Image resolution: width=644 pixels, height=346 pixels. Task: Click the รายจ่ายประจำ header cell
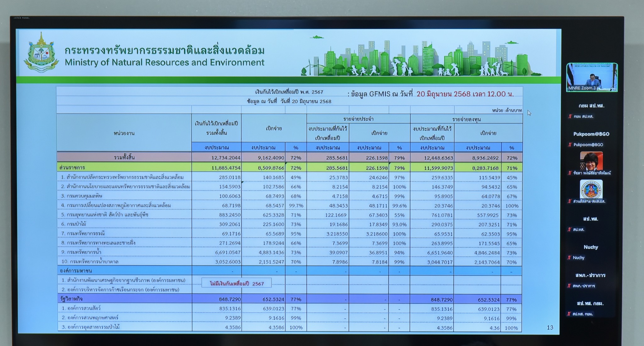click(358, 119)
